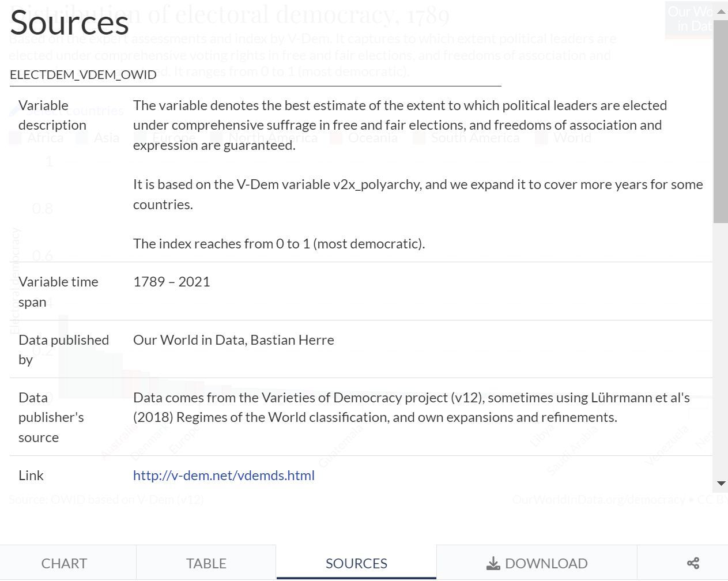The image size is (728, 581).
Task: Click the Variable time span label
Action: pyautogui.click(x=58, y=292)
